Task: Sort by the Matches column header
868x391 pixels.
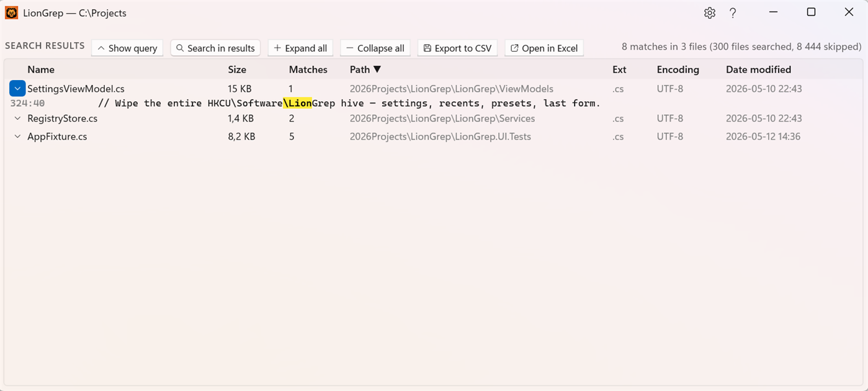Action: coord(308,70)
